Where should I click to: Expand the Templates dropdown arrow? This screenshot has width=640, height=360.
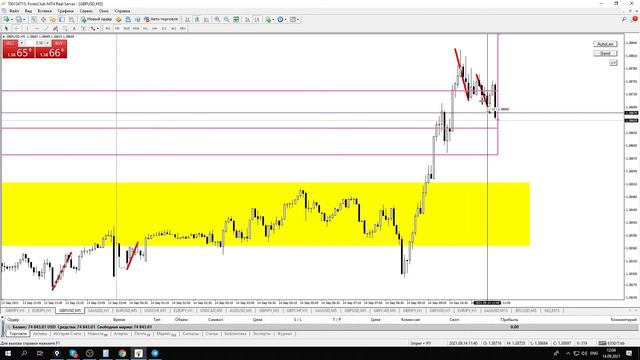[x=298, y=19]
